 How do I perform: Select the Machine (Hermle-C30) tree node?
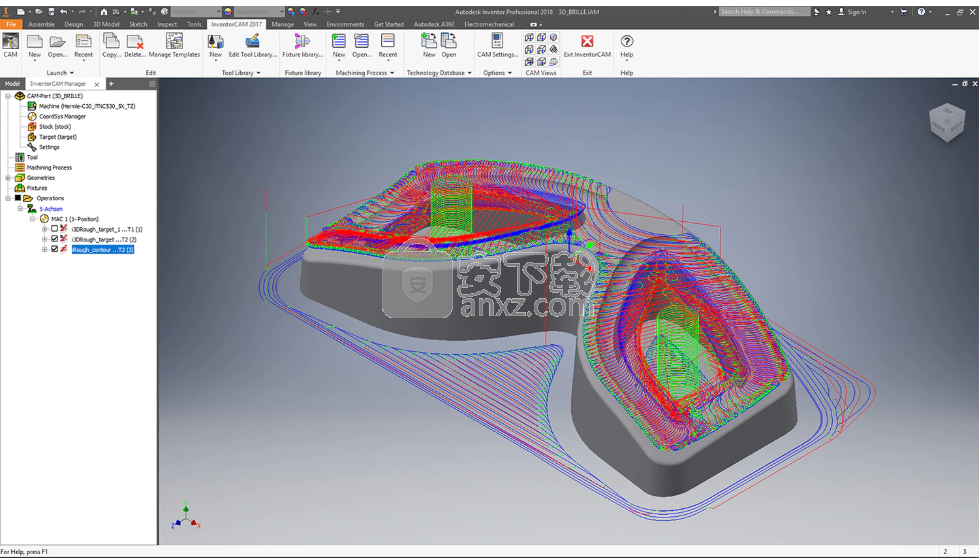pyautogui.click(x=87, y=106)
